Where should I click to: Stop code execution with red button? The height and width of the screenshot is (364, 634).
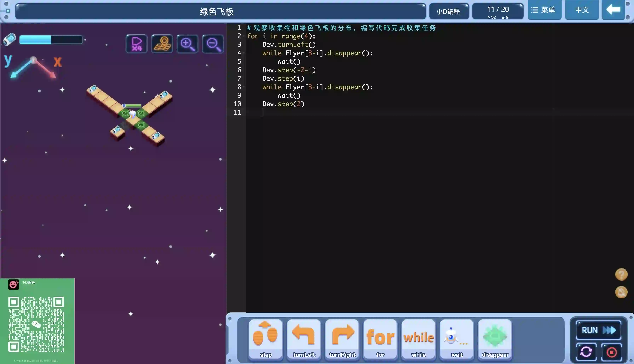pyautogui.click(x=612, y=352)
